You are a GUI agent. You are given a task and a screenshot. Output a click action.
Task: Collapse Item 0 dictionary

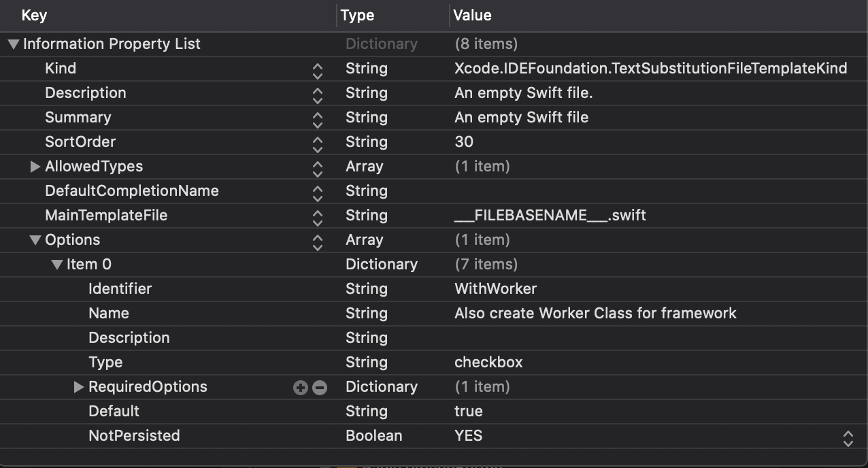[x=57, y=265]
